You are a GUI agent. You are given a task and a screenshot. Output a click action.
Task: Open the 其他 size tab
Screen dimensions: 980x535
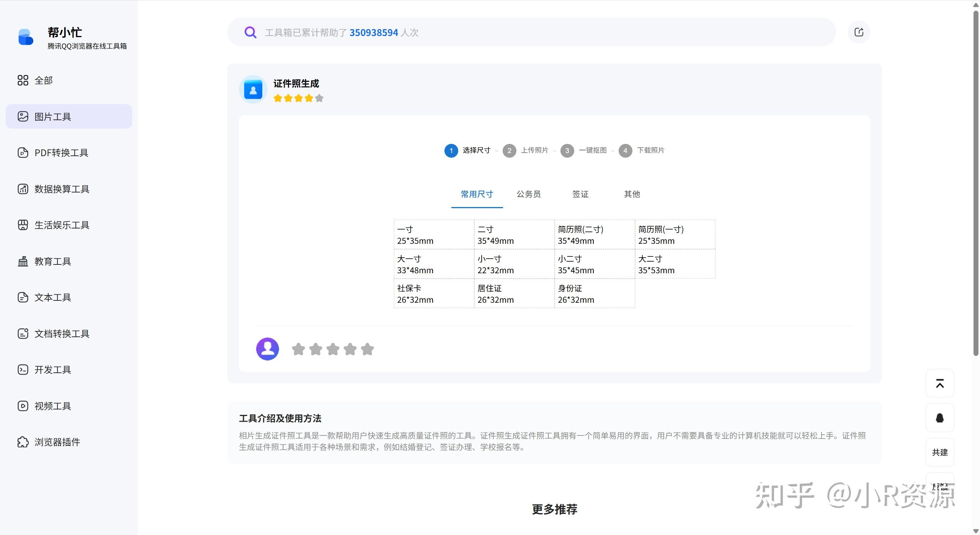pyautogui.click(x=632, y=194)
